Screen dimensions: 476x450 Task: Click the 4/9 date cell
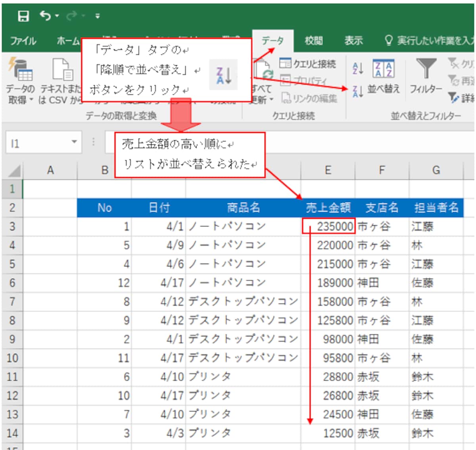(x=159, y=245)
